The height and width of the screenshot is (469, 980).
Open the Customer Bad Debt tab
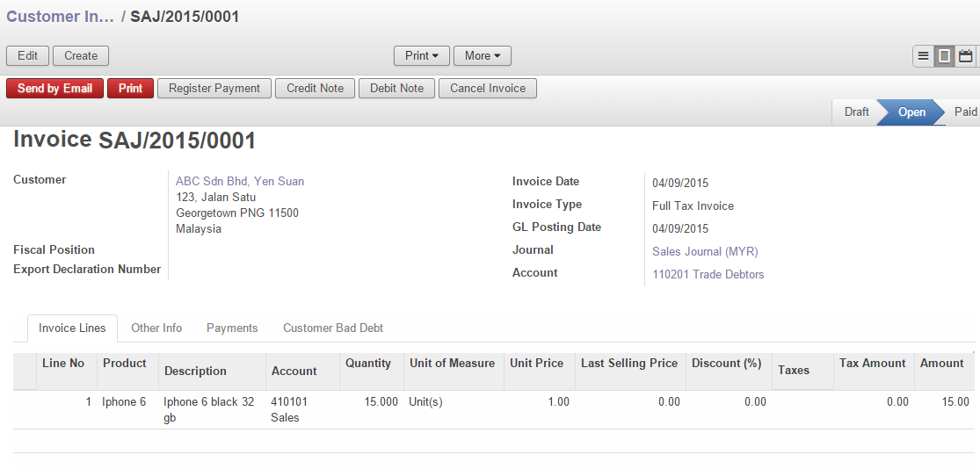coord(333,328)
